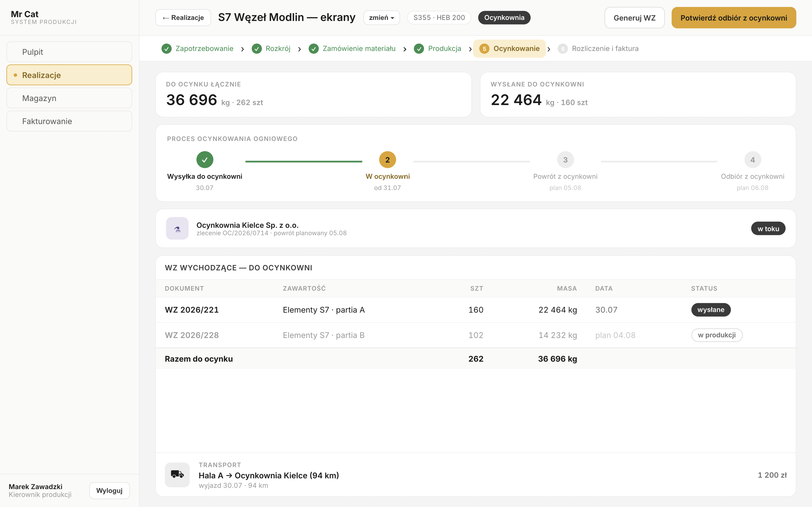The image size is (812, 507).
Task: Go to Pulpit in the sidebar
Action: pyautogui.click(x=69, y=52)
